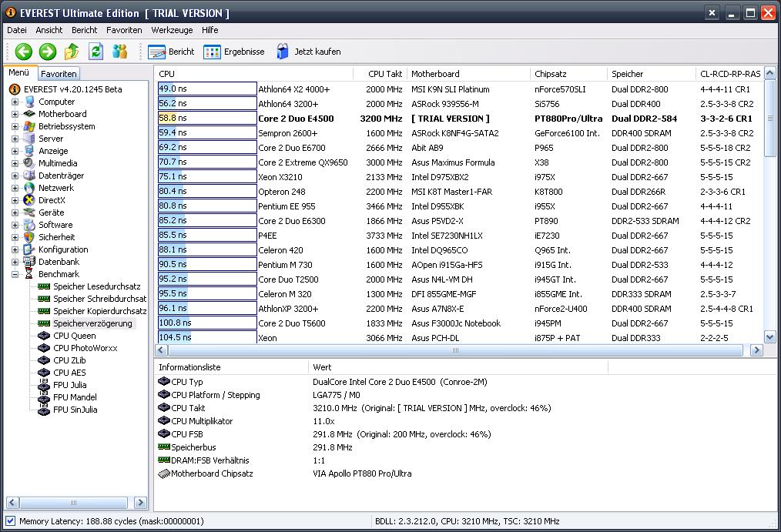Select the Geräte devices icon

(30, 212)
